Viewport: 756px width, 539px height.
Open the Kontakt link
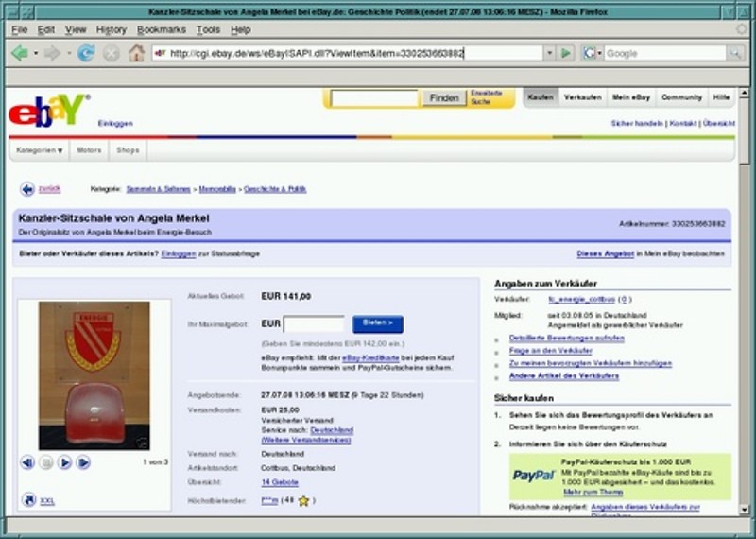(682, 124)
